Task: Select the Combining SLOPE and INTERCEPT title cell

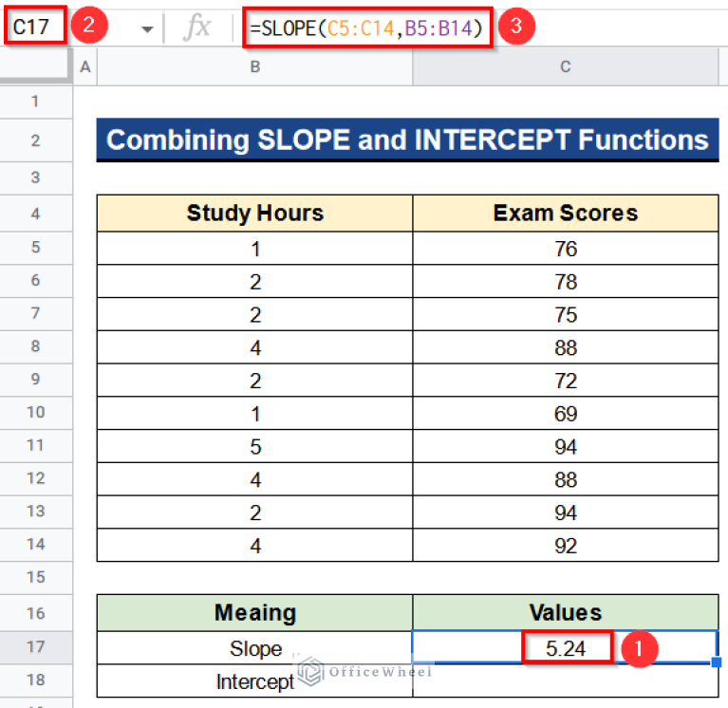Action: coord(407,140)
